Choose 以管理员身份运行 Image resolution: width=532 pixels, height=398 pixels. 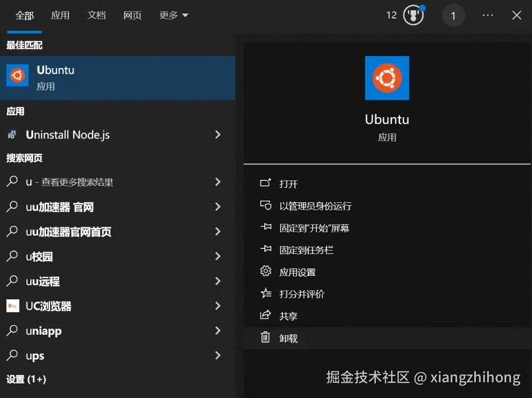click(387, 206)
